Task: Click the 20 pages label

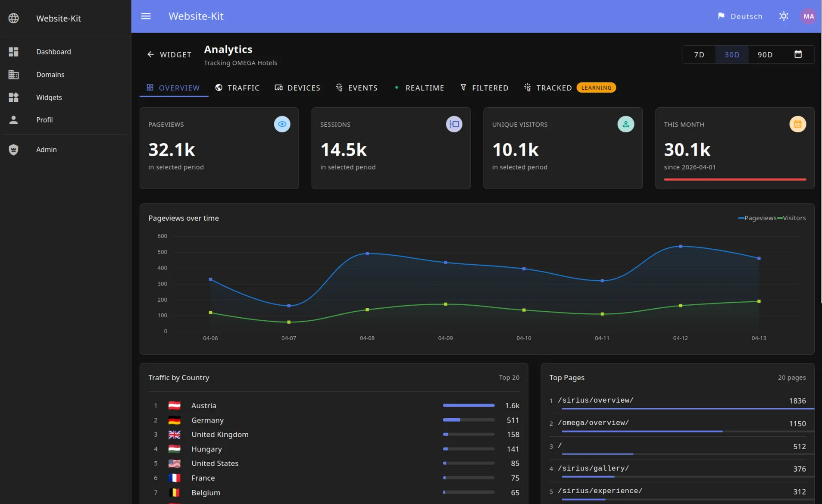Action: point(792,378)
